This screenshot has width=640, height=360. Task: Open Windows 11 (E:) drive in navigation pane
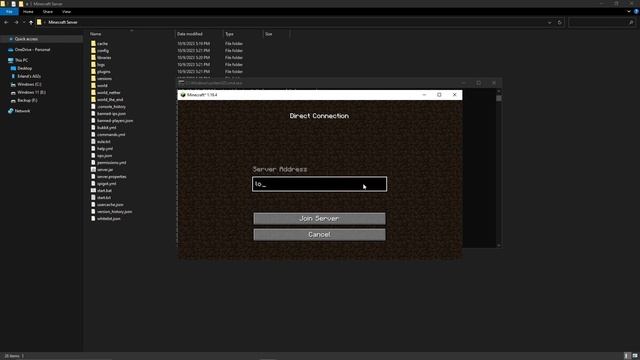[x=31, y=93]
